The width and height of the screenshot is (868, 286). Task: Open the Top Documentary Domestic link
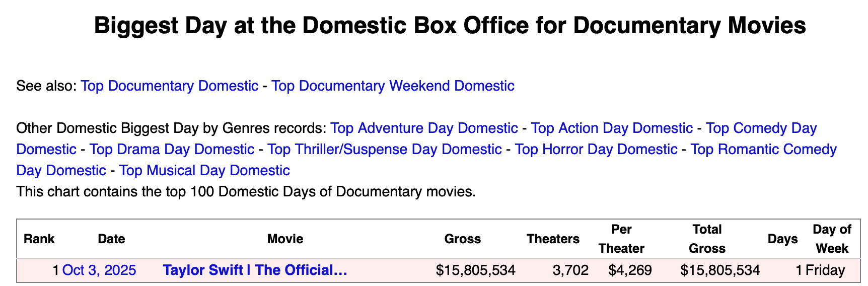pos(169,86)
